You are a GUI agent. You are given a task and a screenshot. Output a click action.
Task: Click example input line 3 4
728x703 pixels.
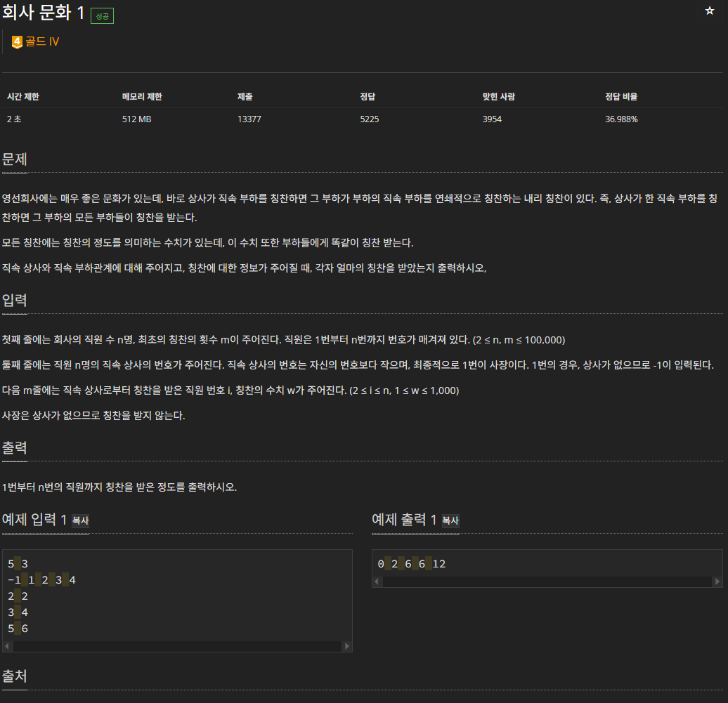coord(18,612)
